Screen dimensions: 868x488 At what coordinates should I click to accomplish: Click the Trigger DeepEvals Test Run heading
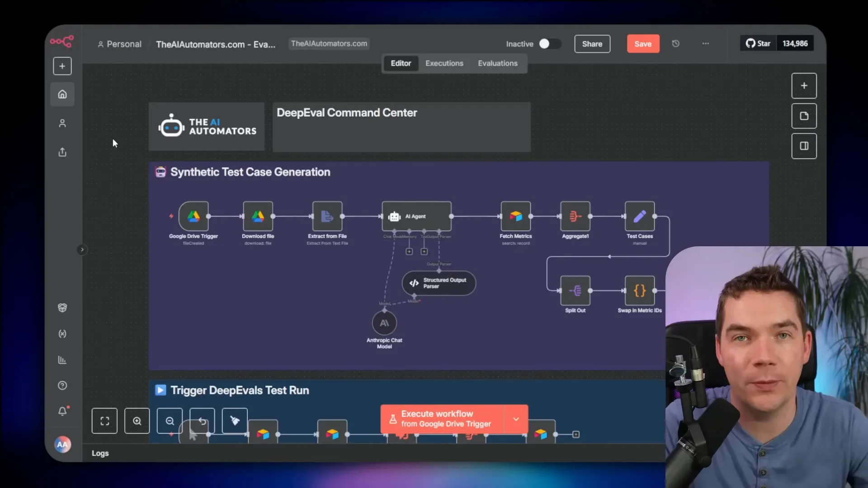[240, 390]
